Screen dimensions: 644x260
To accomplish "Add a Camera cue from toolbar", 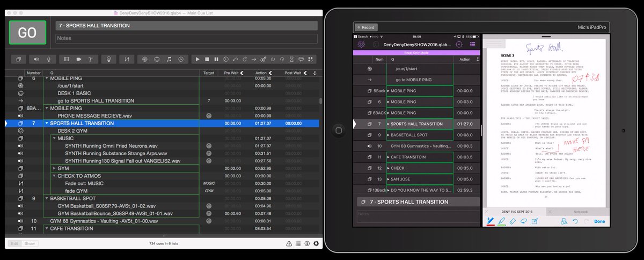I will pos(79,59).
